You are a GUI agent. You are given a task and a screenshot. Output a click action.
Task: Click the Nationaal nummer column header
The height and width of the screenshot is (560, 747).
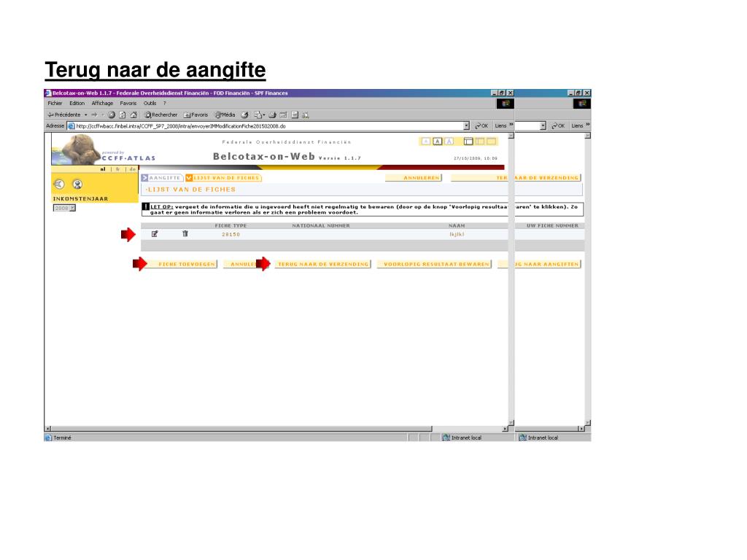point(321,226)
